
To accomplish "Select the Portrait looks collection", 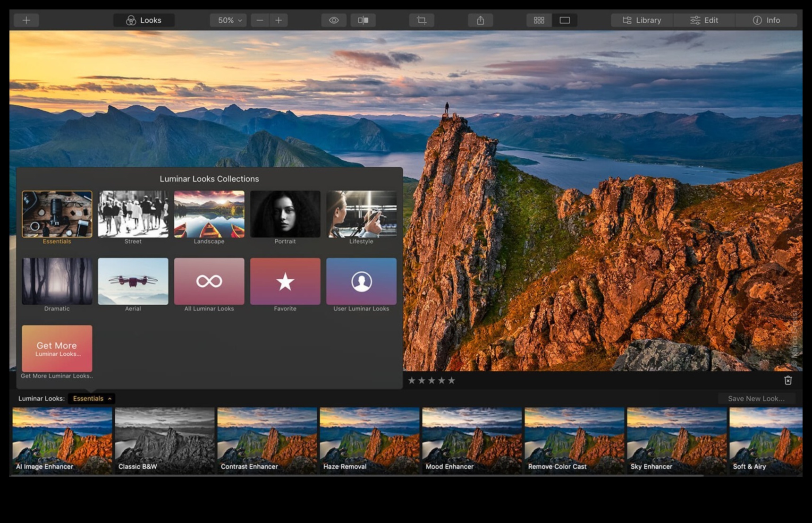I will click(285, 214).
